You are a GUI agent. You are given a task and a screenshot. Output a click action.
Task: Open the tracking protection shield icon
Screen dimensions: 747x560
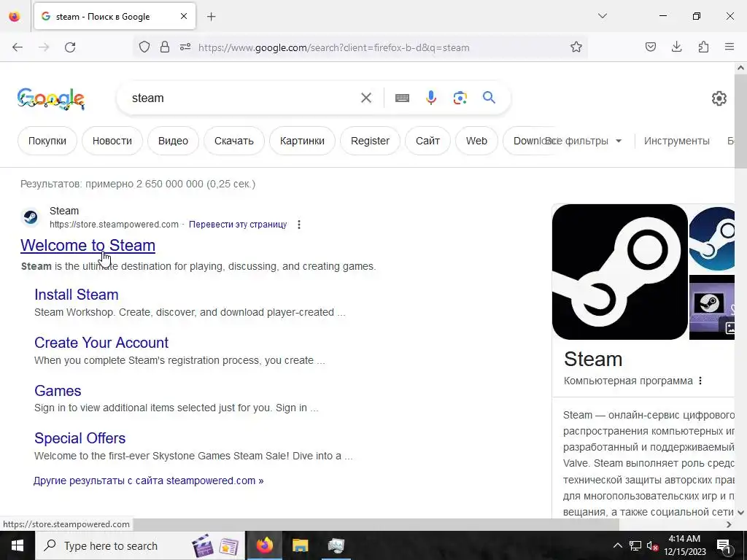pyautogui.click(x=144, y=47)
